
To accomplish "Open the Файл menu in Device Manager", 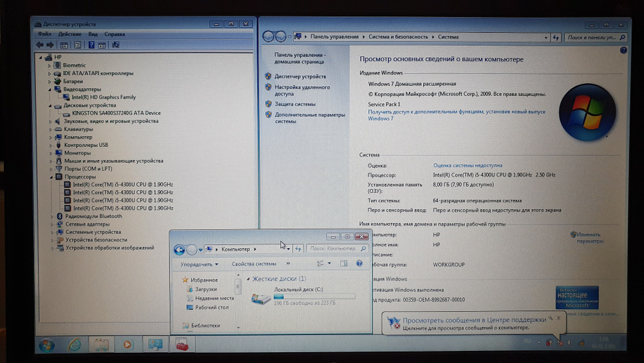I will pos(44,34).
